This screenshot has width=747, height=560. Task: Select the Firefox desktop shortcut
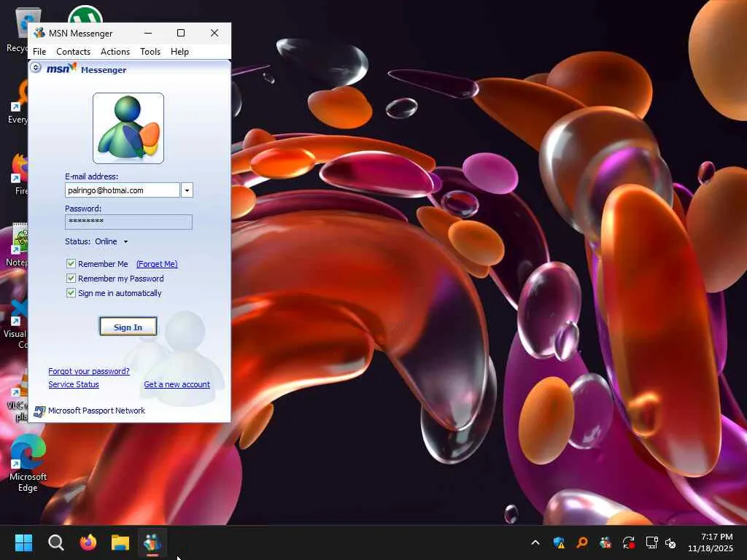(20, 175)
